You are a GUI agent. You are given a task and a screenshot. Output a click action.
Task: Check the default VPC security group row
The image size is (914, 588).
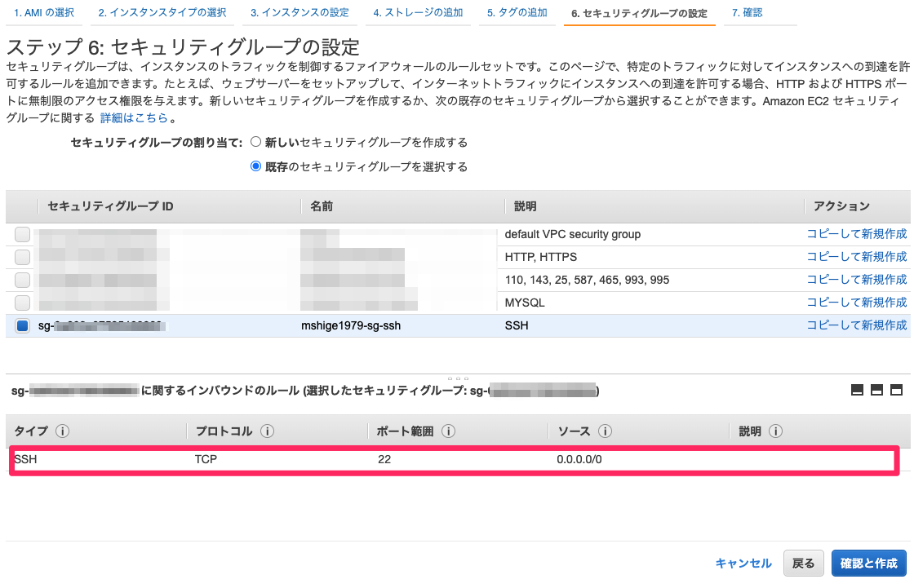point(22,234)
